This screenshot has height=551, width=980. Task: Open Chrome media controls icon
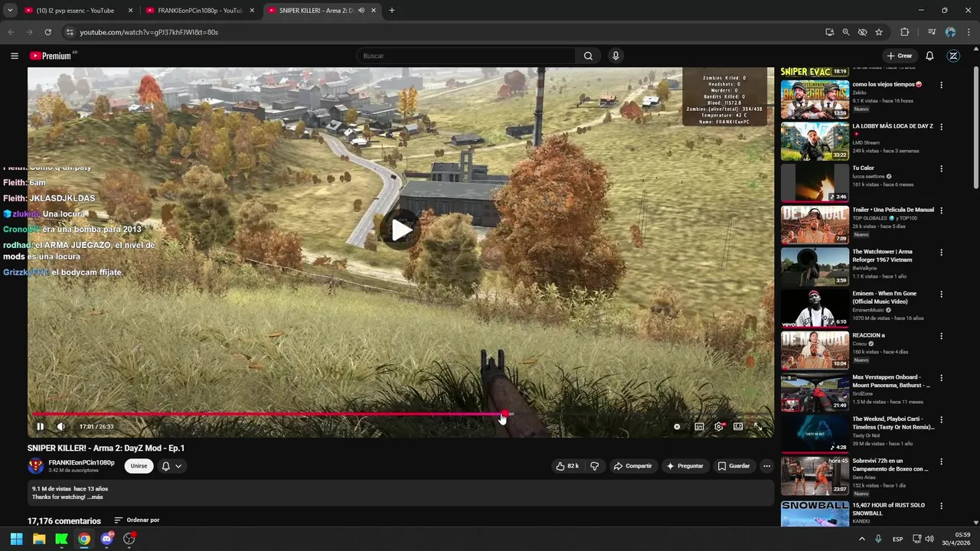pos(932,32)
